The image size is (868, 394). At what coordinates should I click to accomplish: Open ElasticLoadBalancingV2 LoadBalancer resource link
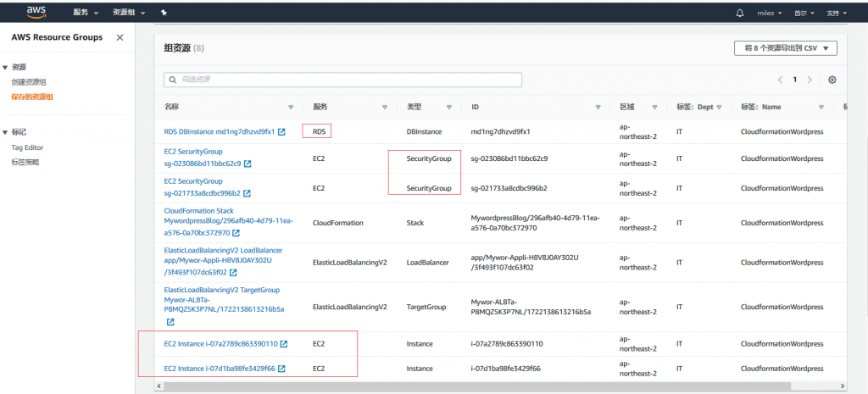[223, 261]
